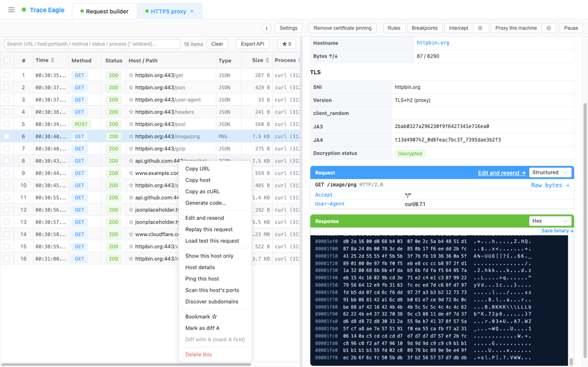Image resolution: width=588 pixels, height=367 pixels.
Task: Click the request list horizontal scrollbar
Action: pyautogui.click(x=126, y=364)
